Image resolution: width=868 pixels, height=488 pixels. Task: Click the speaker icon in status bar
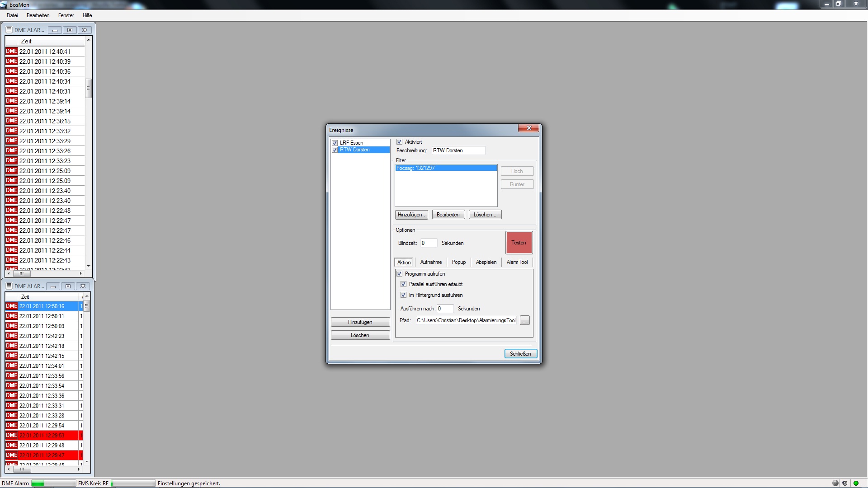tap(844, 483)
